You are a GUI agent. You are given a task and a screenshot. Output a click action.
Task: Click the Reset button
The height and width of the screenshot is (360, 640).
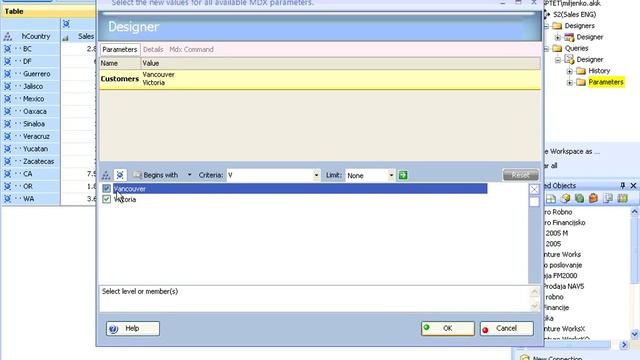(520, 175)
